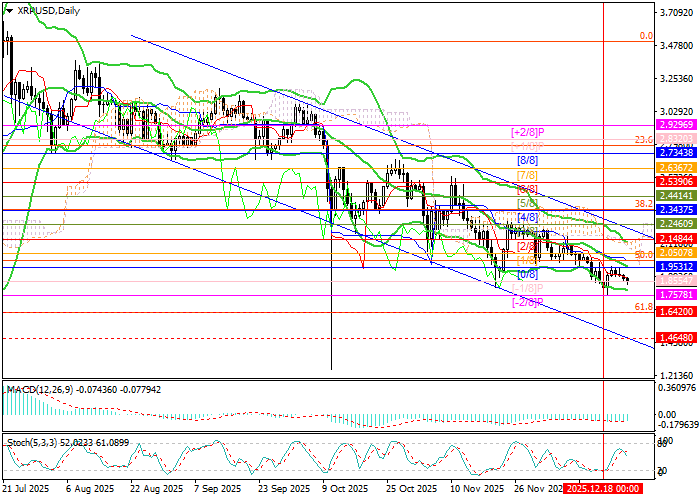Click the XRPUSD,Daily chart title
Image resolution: width=700 pixels, height=500 pixels.
point(50,10)
